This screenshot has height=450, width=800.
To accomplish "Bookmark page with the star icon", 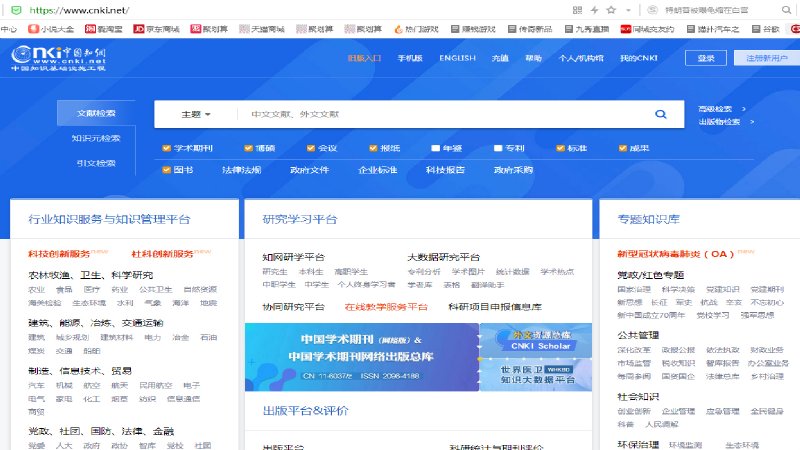I will (x=611, y=10).
